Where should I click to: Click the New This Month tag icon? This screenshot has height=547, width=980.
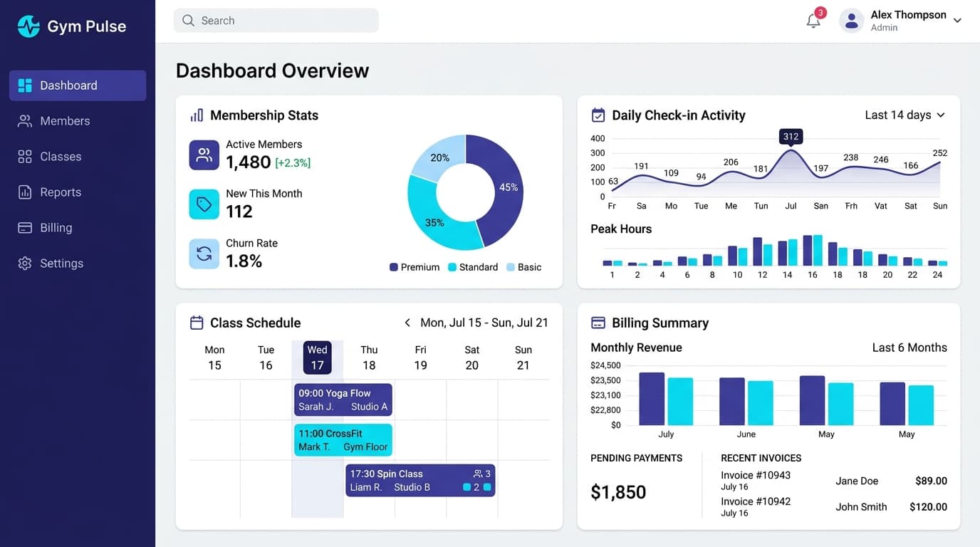[x=204, y=204]
